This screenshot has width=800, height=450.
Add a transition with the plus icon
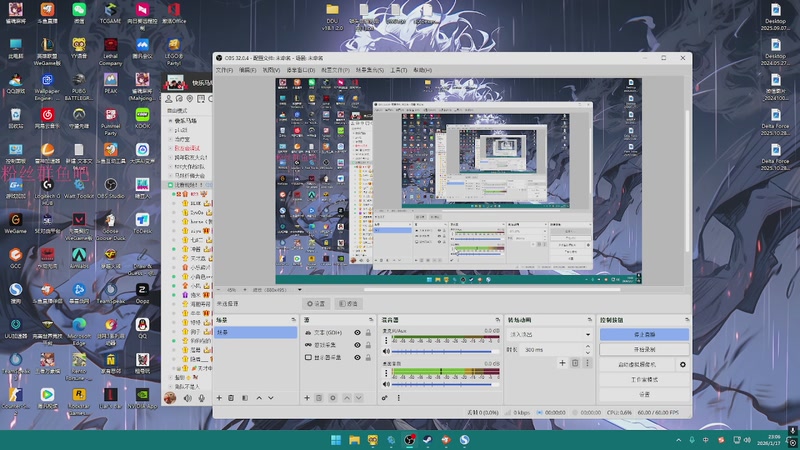click(562, 363)
